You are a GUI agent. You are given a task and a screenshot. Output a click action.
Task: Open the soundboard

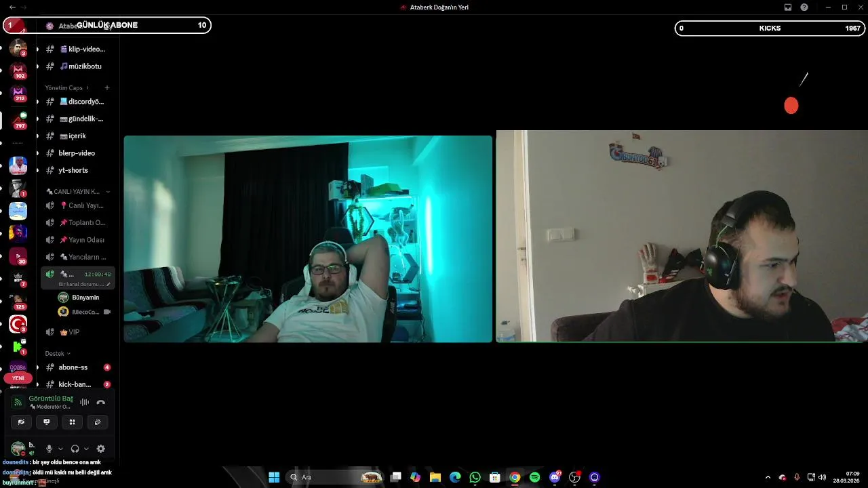[x=98, y=422]
